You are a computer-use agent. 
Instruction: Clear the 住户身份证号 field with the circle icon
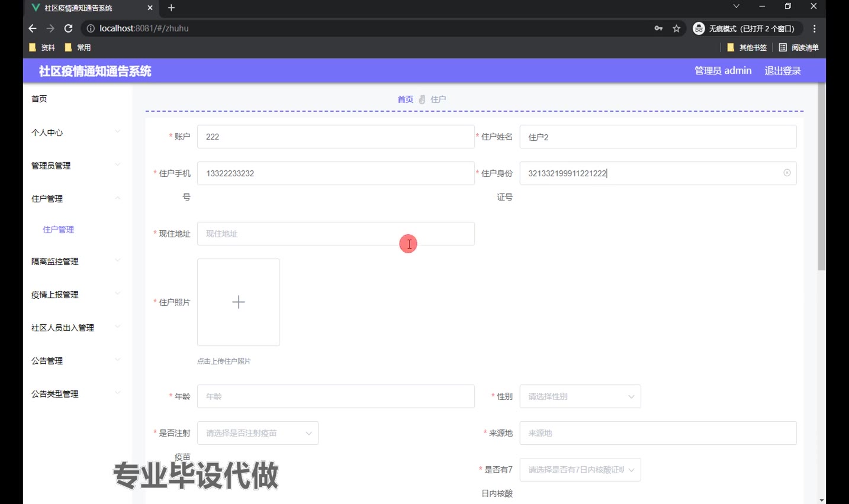(787, 173)
